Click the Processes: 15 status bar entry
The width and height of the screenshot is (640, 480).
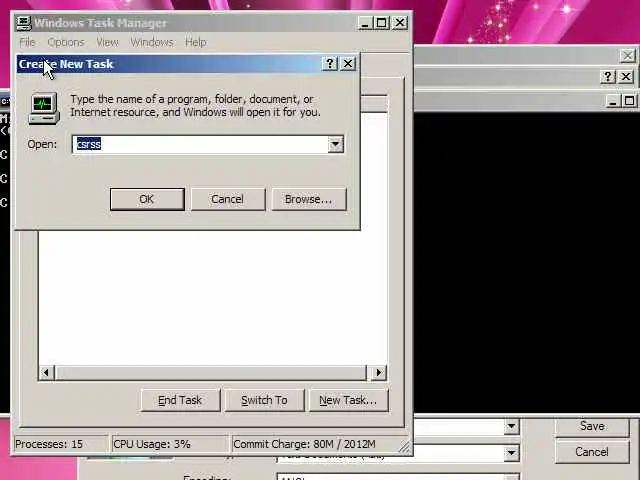(60, 444)
